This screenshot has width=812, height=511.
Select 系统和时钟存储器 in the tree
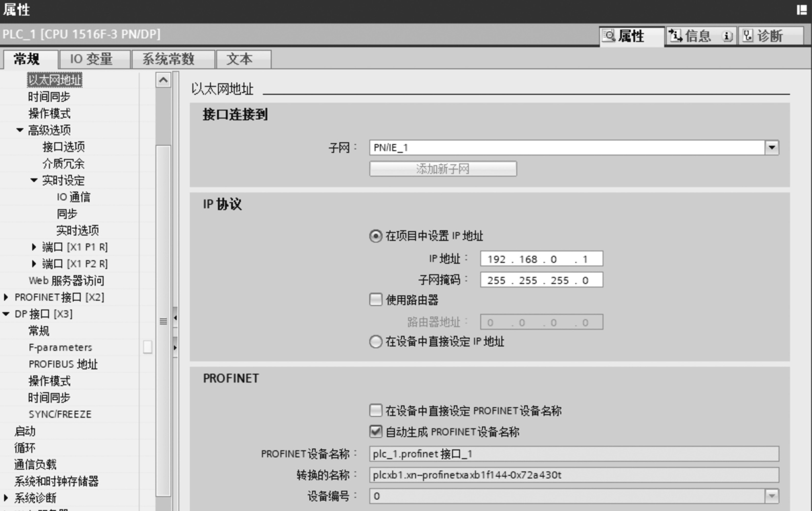56,481
